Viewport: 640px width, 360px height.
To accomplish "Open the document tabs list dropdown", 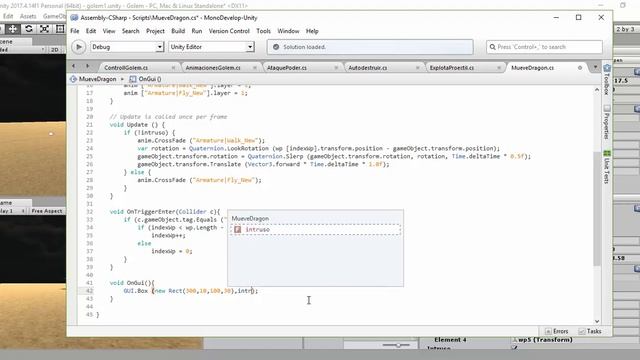I will click(x=595, y=67).
